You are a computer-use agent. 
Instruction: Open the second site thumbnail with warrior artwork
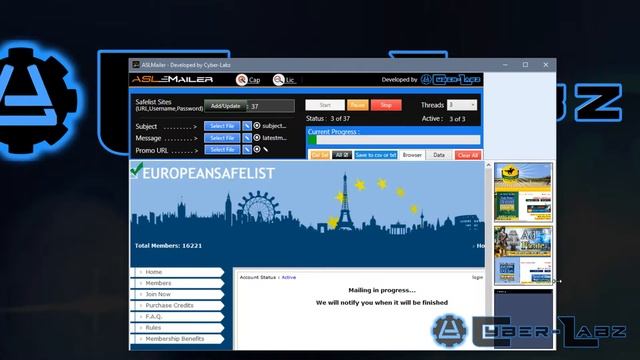coord(523,255)
